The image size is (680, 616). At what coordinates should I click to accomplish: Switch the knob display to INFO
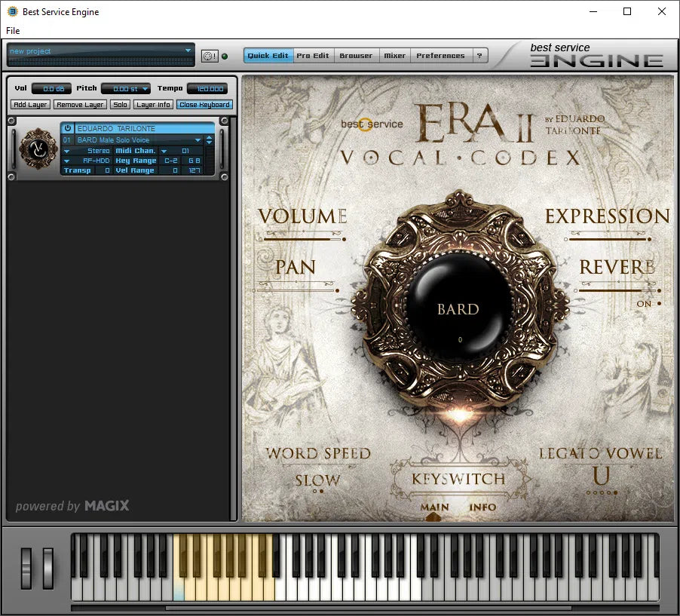click(x=483, y=508)
